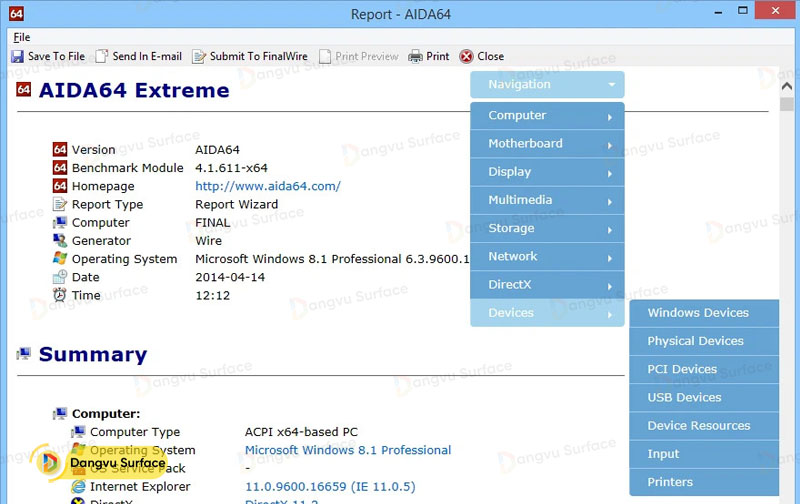This screenshot has width=800, height=504.
Task: Click the AIDA64 logo in title bar
Action: (x=16, y=13)
